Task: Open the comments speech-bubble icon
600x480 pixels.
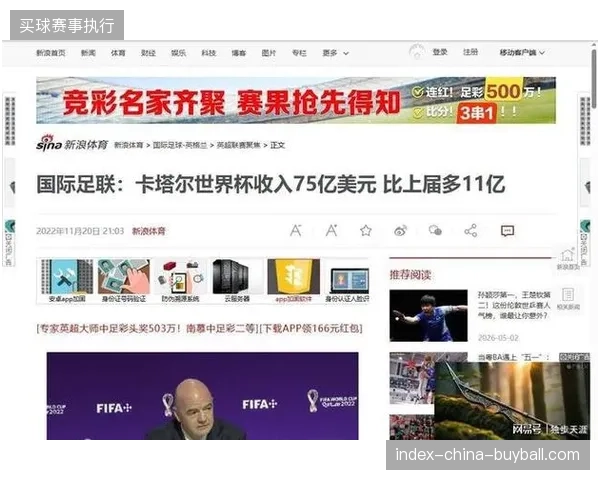Action: (x=507, y=231)
